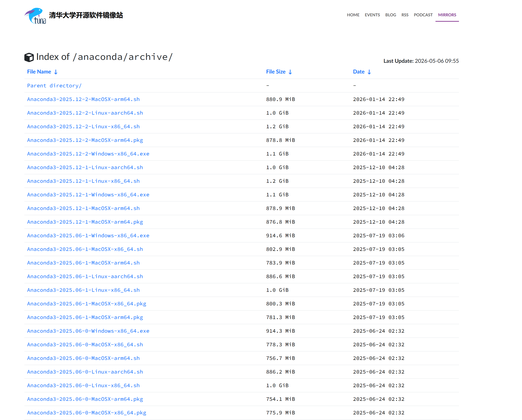Go to Parent directory/

tap(54, 86)
